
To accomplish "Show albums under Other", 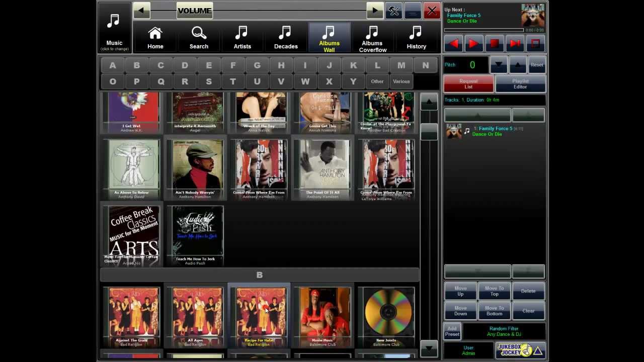I will pos(377,81).
